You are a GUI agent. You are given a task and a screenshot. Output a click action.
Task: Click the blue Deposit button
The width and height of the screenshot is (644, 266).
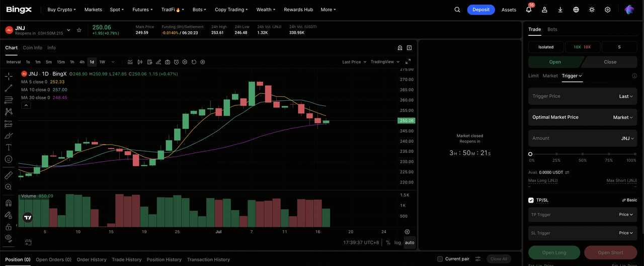click(481, 10)
